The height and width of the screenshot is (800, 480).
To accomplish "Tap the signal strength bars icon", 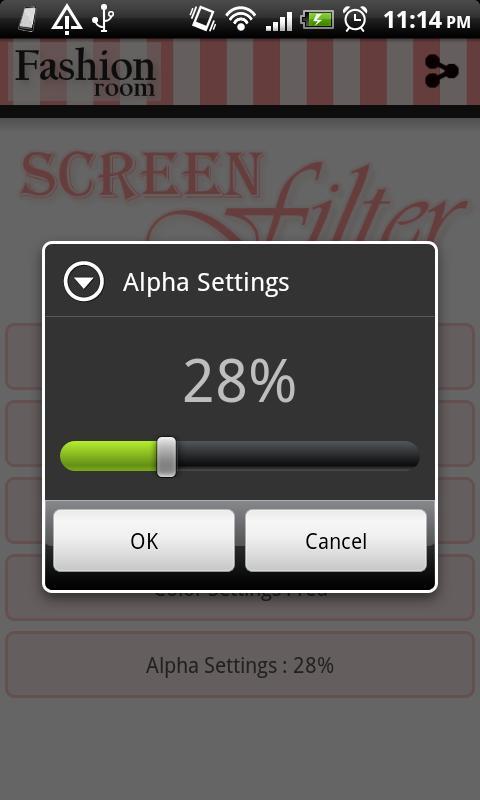I will [x=279, y=21].
